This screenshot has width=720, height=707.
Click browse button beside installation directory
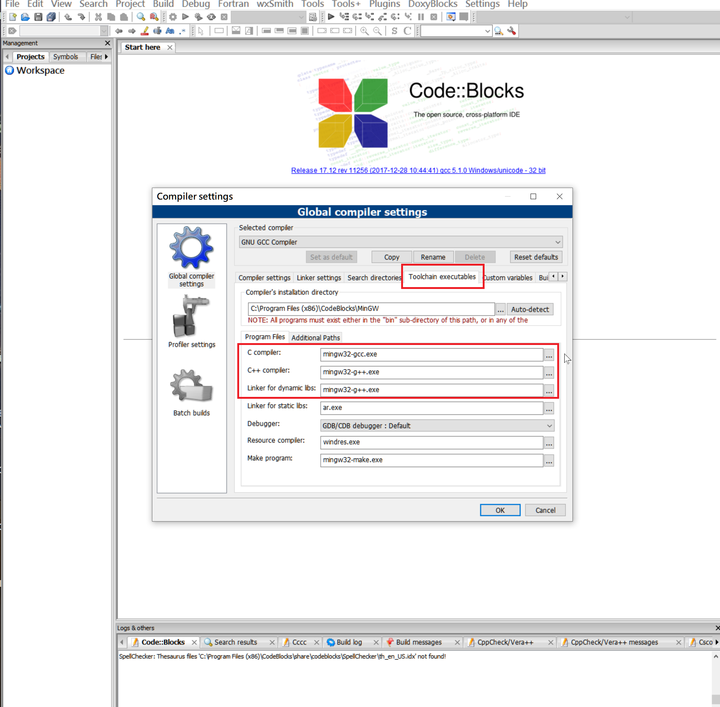(x=501, y=309)
